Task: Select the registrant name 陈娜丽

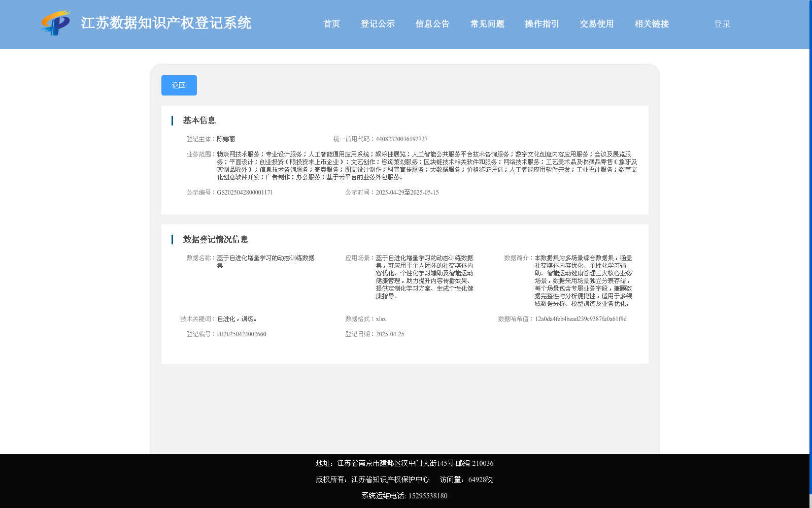Action: (226, 139)
